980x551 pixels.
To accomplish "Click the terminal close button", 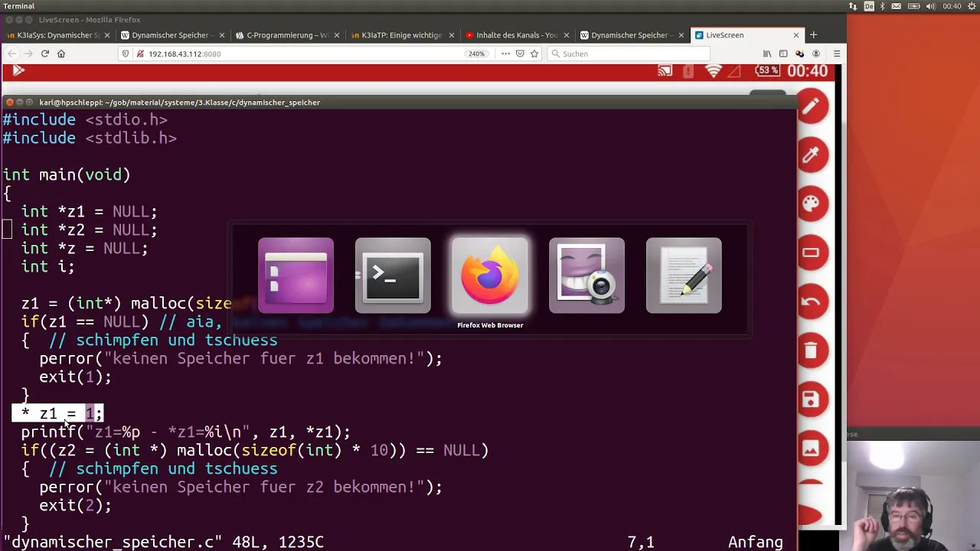I will [x=9, y=102].
